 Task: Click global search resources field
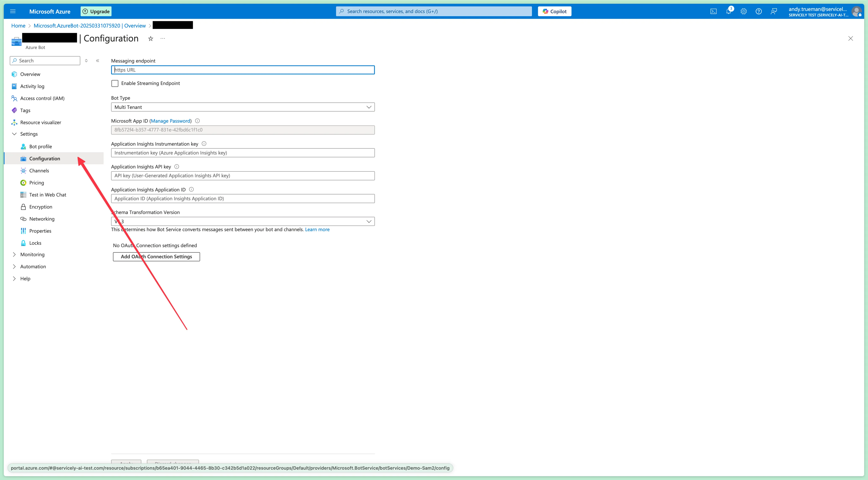[x=434, y=11]
